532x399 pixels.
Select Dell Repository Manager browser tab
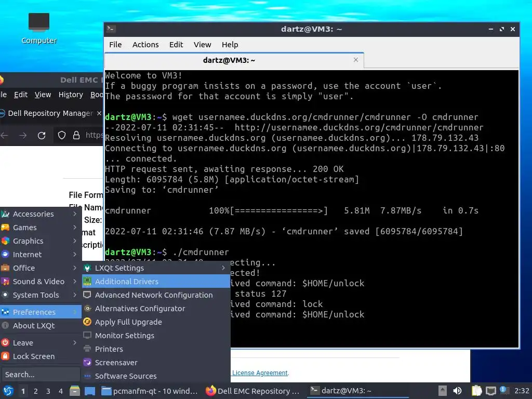pos(50,113)
